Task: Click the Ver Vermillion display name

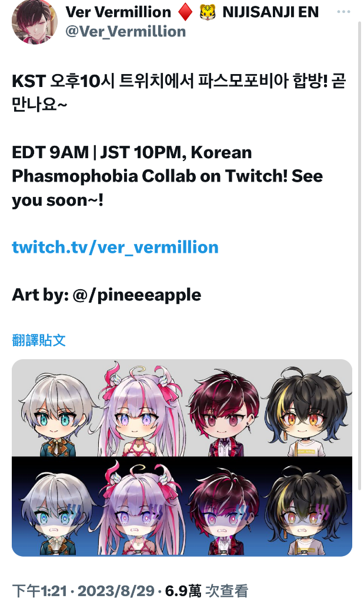Action: (x=118, y=12)
